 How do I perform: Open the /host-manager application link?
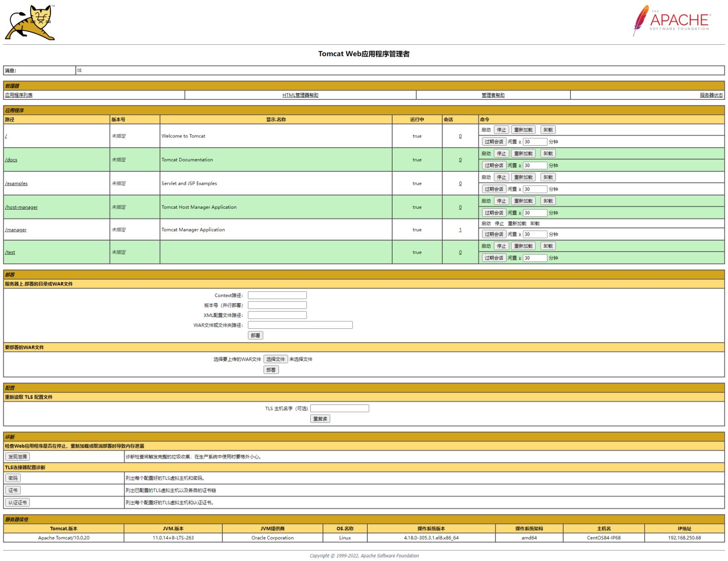[x=21, y=207]
